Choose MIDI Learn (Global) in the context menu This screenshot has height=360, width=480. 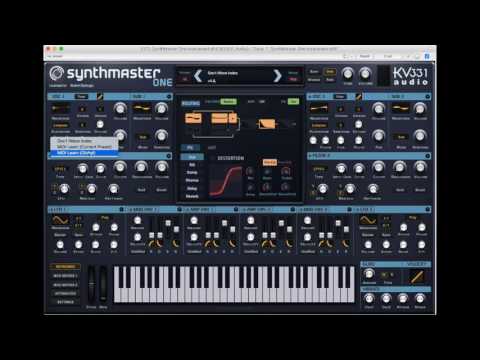[83, 153]
